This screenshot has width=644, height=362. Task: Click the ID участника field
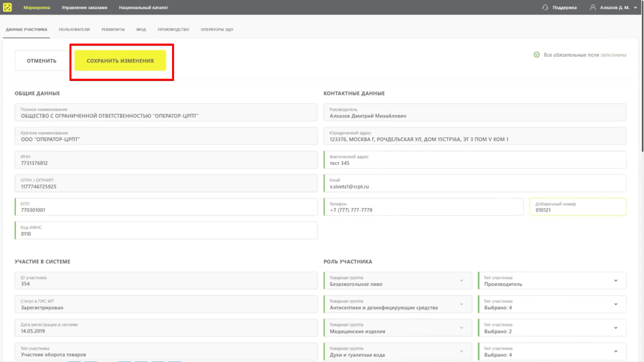pyautogui.click(x=166, y=281)
